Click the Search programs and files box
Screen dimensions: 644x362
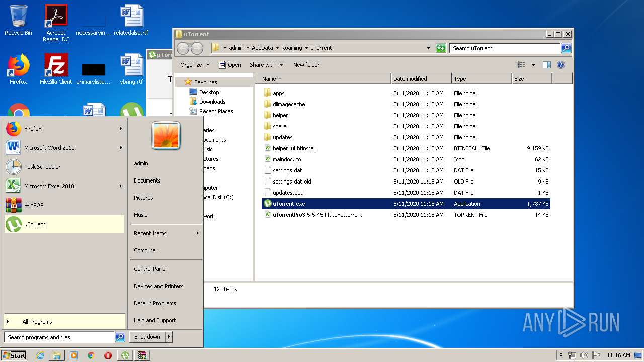click(x=59, y=337)
